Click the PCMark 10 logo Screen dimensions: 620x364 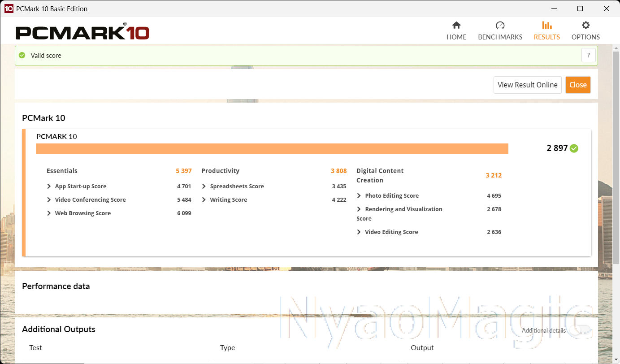point(82,33)
